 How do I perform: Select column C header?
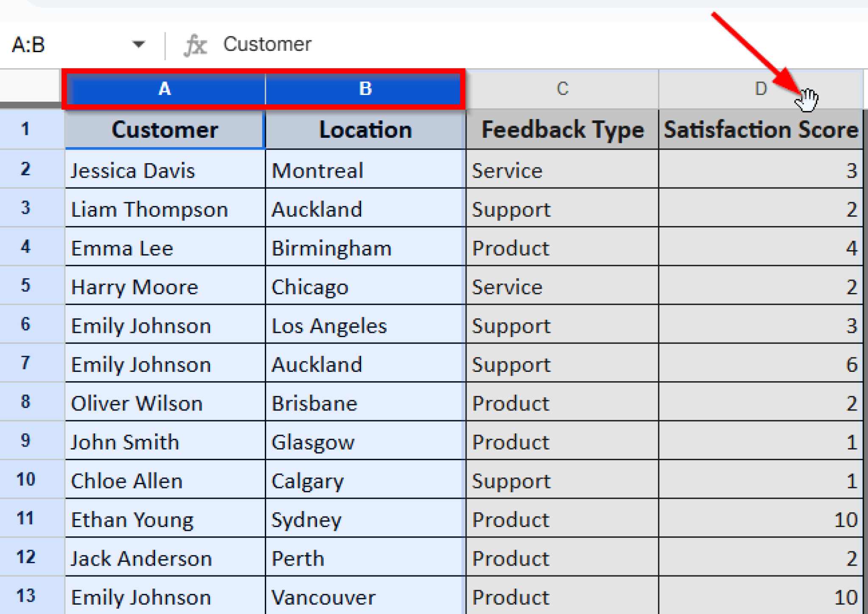point(562,89)
